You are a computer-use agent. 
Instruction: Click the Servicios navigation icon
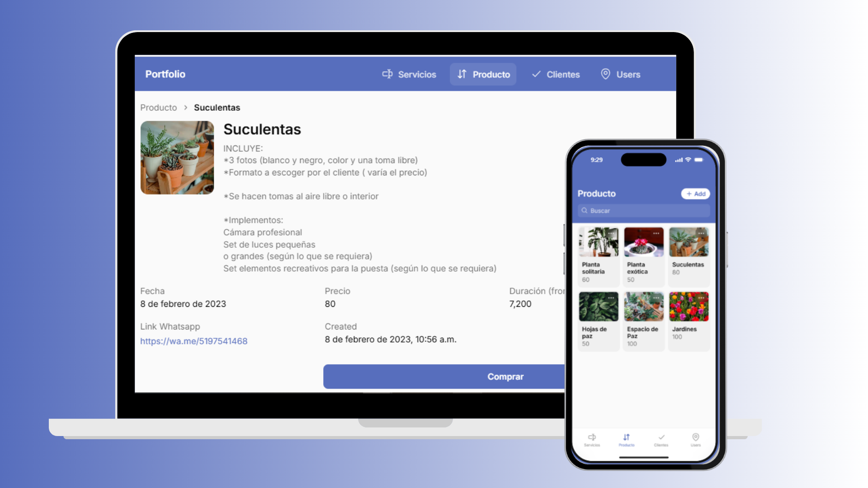click(387, 74)
